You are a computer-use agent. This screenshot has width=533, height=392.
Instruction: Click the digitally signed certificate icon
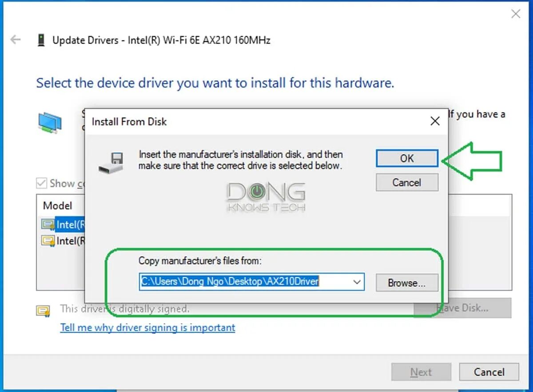[44, 310]
